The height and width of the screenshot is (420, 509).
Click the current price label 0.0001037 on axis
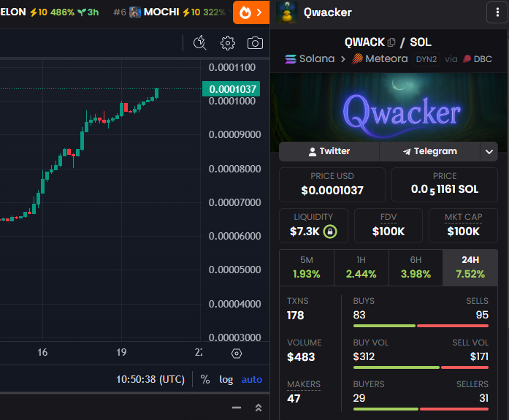pyautogui.click(x=231, y=89)
